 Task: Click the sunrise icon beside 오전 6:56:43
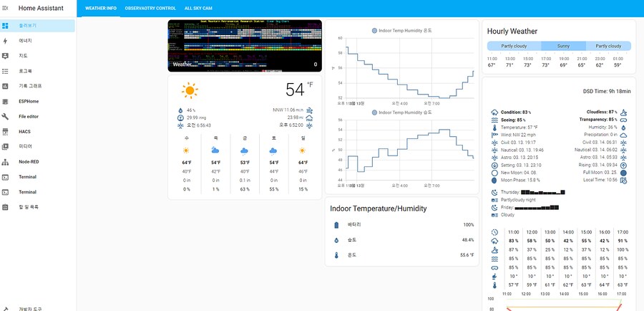click(x=180, y=125)
